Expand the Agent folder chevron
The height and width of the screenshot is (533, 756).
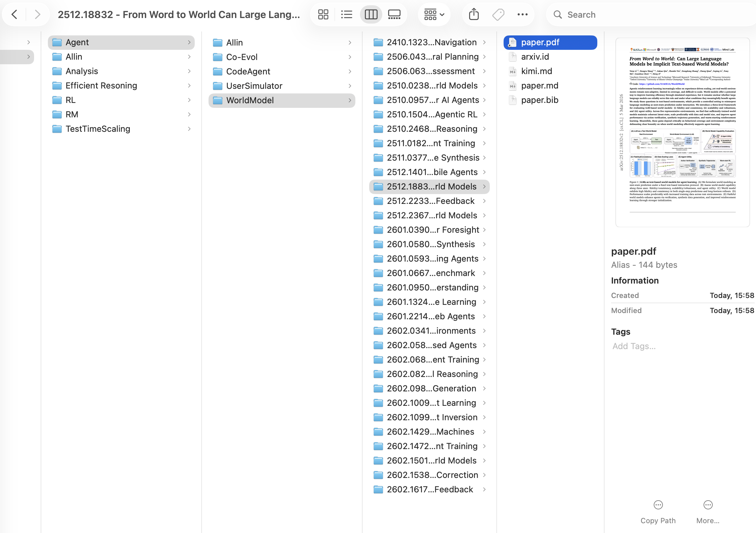point(189,42)
